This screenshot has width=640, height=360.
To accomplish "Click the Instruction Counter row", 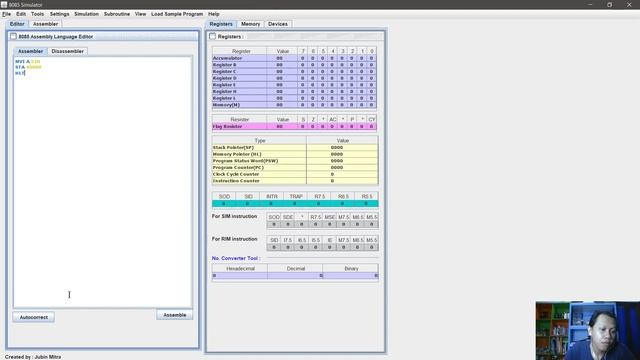I will pos(295,180).
